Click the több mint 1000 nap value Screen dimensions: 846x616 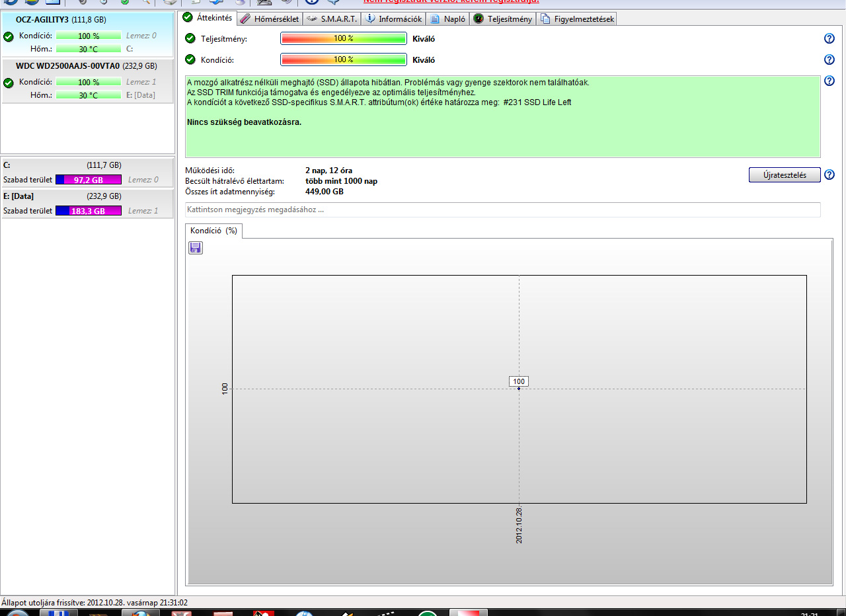[341, 181]
